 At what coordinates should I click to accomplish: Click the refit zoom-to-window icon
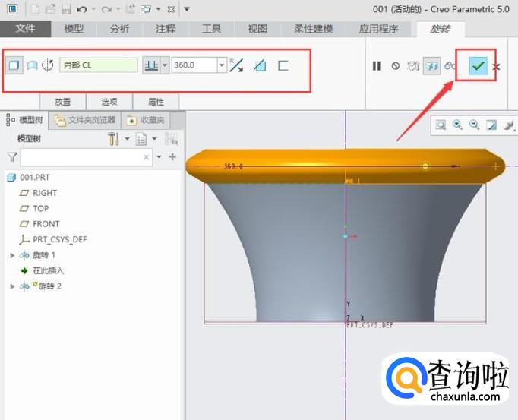click(441, 125)
